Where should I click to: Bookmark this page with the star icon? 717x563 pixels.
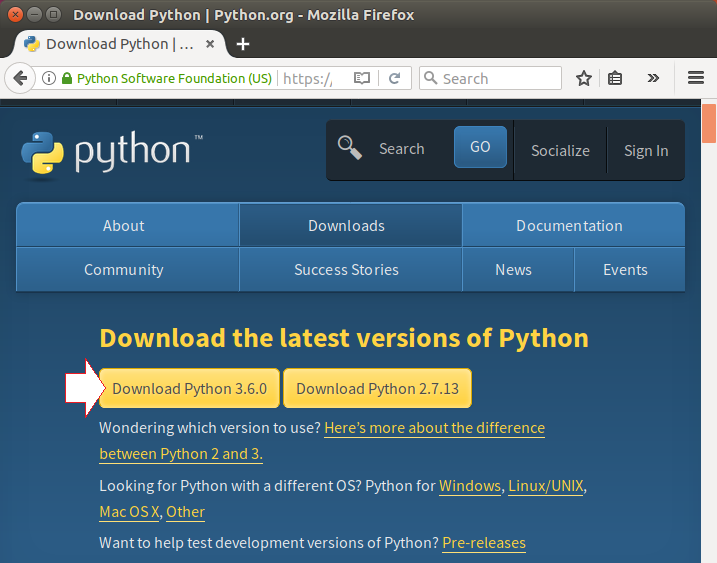(583, 78)
